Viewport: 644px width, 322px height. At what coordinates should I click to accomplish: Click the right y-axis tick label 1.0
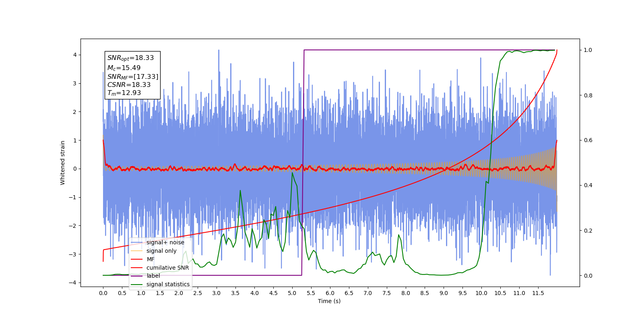[588, 50]
